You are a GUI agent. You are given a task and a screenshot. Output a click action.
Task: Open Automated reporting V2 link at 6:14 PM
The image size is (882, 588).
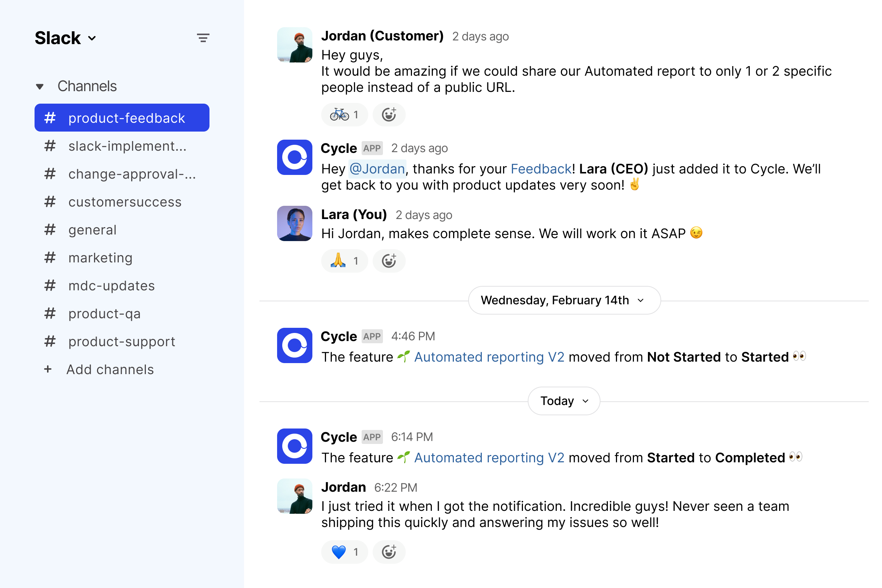coord(489,458)
